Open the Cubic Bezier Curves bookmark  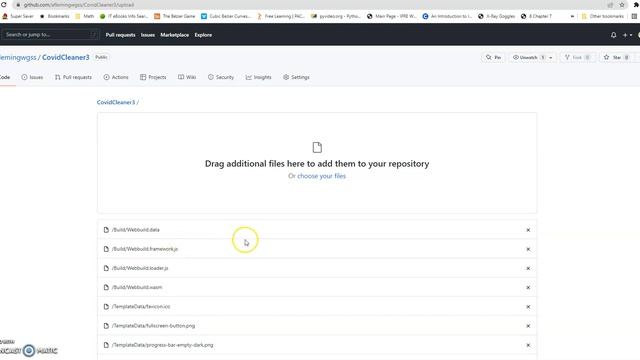(x=226, y=16)
